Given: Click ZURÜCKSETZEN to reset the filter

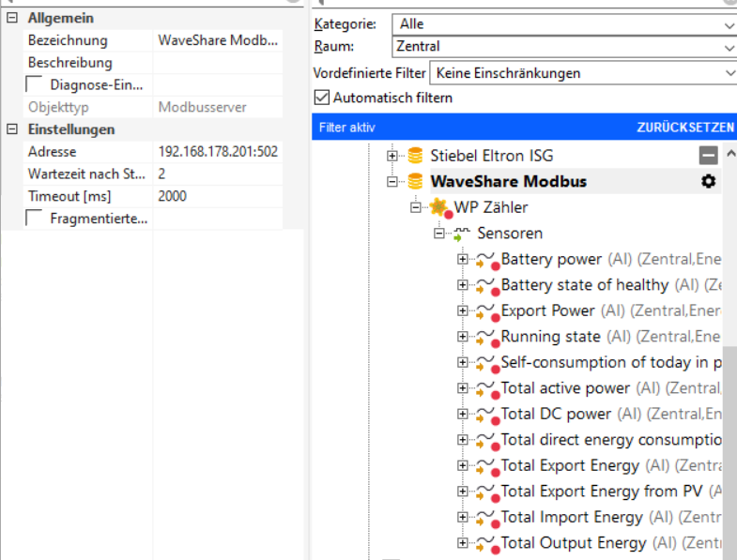Looking at the screenshot, I should click(685, 127).
